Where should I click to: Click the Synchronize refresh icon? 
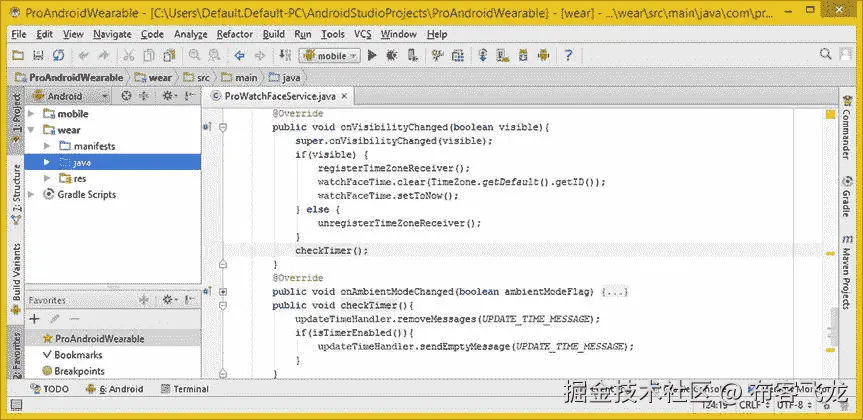point(58,55)
